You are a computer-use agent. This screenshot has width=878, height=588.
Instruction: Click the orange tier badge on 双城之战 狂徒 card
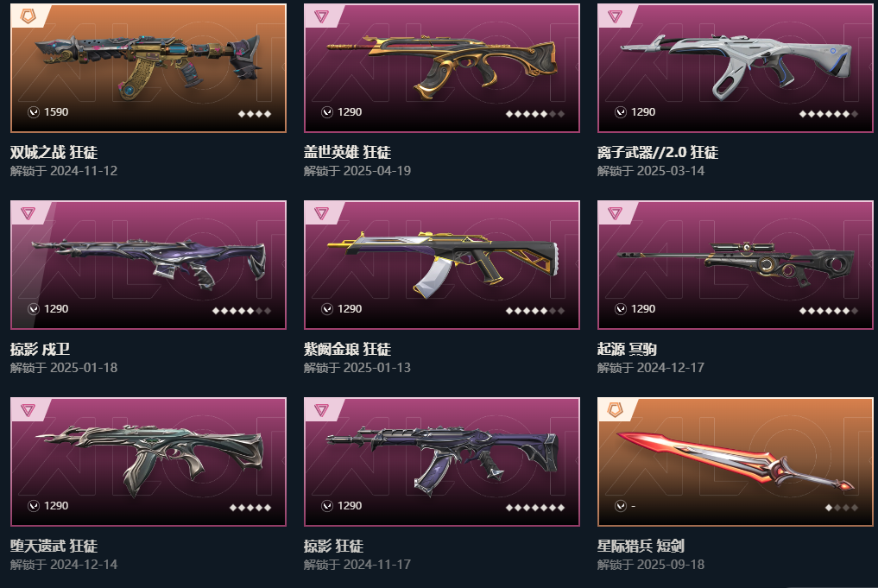(28, 16)
